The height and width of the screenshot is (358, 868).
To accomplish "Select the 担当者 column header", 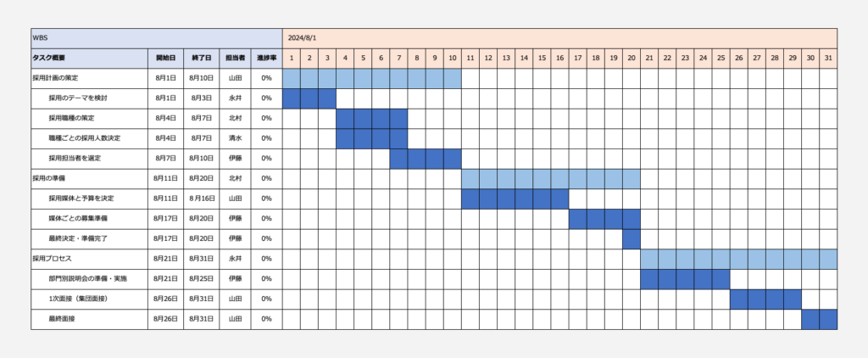I will [236, 59].
